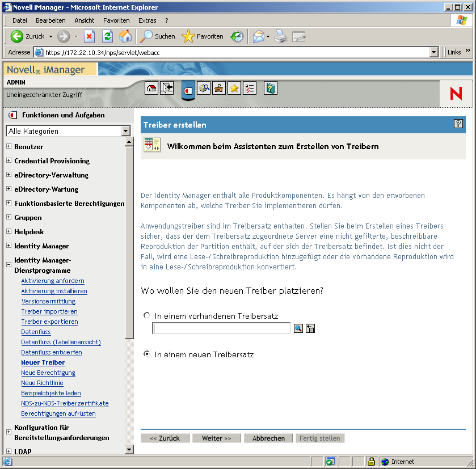Viewport: 476px width, 469px height.
Task: Click the Home icon in the iManager header
Action: pyautogui.click(x=152, y=88)
